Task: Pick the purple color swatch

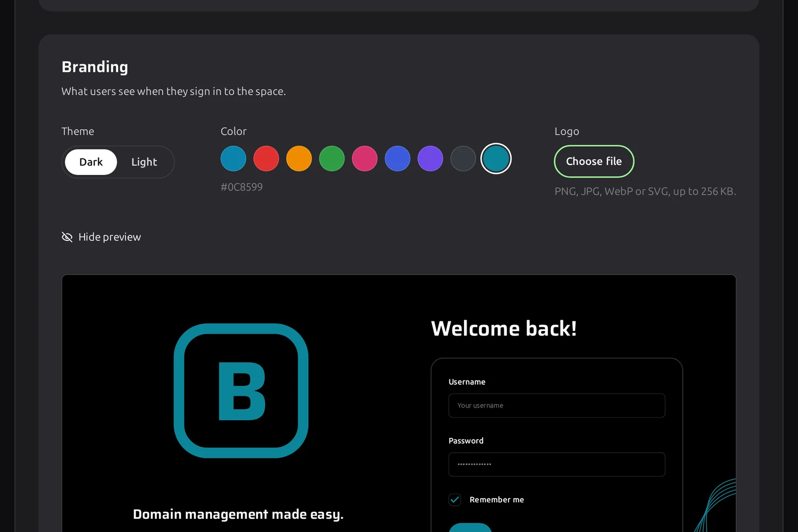Action: [430, 159]
